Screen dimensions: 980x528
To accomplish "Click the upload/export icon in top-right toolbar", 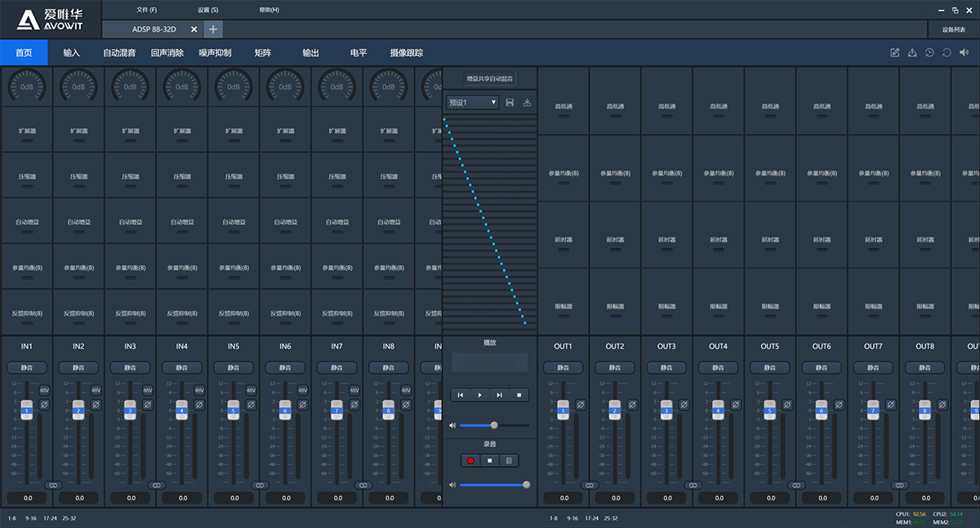I will pos(912,53).
